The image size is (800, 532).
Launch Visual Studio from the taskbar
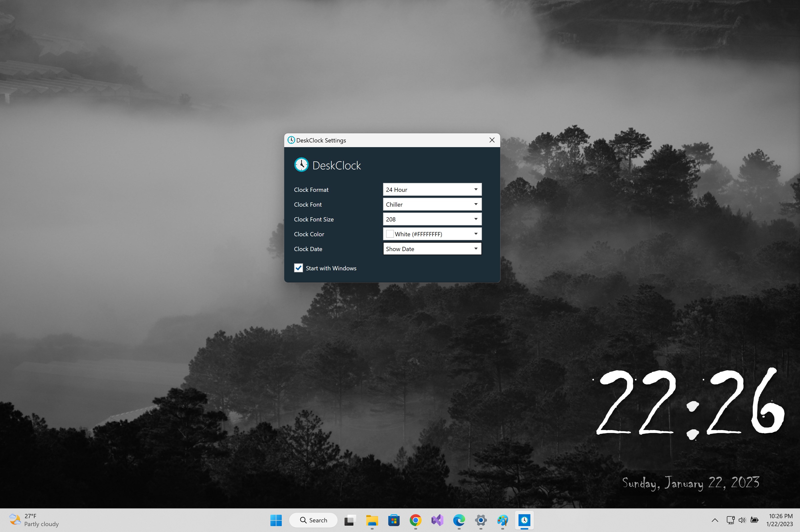[437, 520]
